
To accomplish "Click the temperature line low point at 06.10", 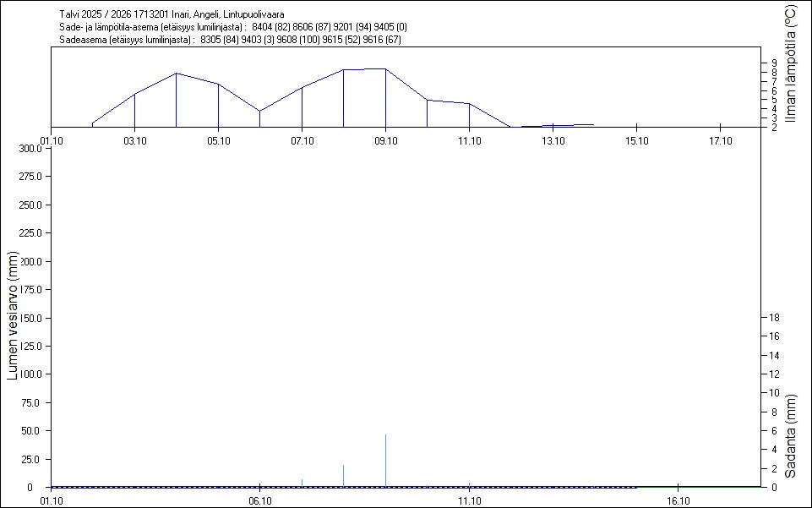I will [x=259, y=111].
